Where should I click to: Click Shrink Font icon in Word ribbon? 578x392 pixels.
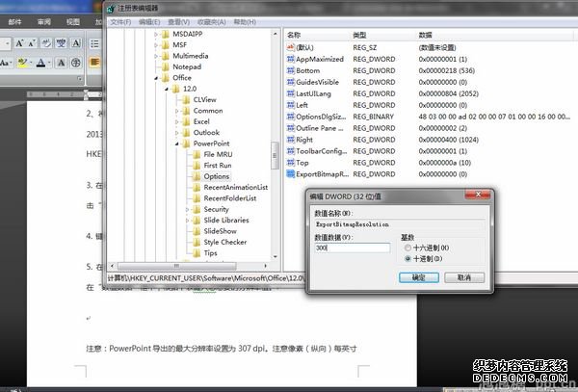32,43
